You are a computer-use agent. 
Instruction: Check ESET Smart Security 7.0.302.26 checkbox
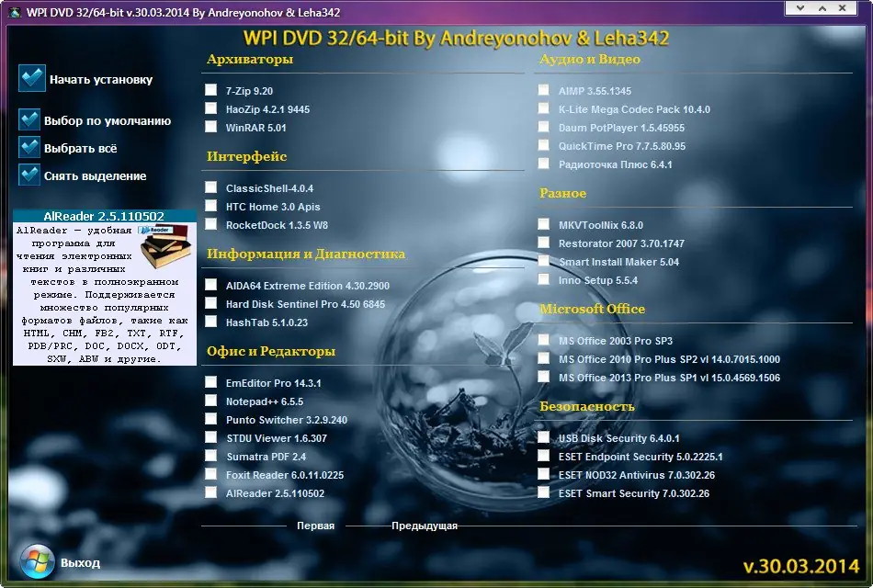pyautogui.click(x=544, y=492)
